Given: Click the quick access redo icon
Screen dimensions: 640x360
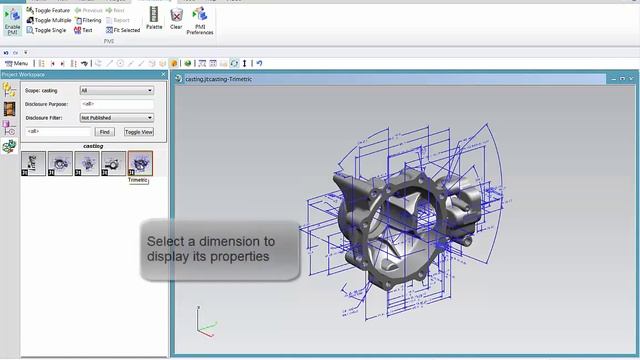Looking at the screenshot, I should [x=16, y=53].
